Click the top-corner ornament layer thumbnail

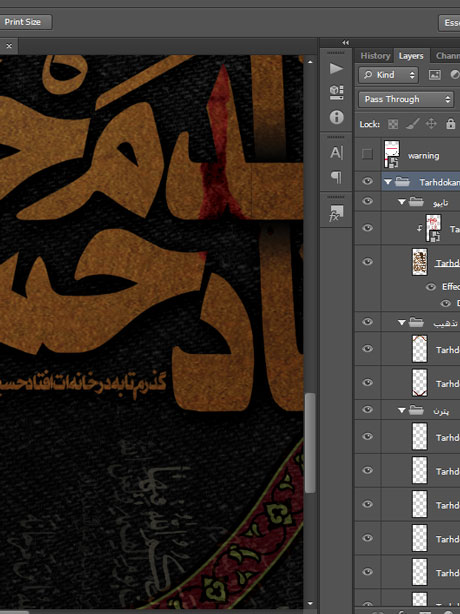420,349
